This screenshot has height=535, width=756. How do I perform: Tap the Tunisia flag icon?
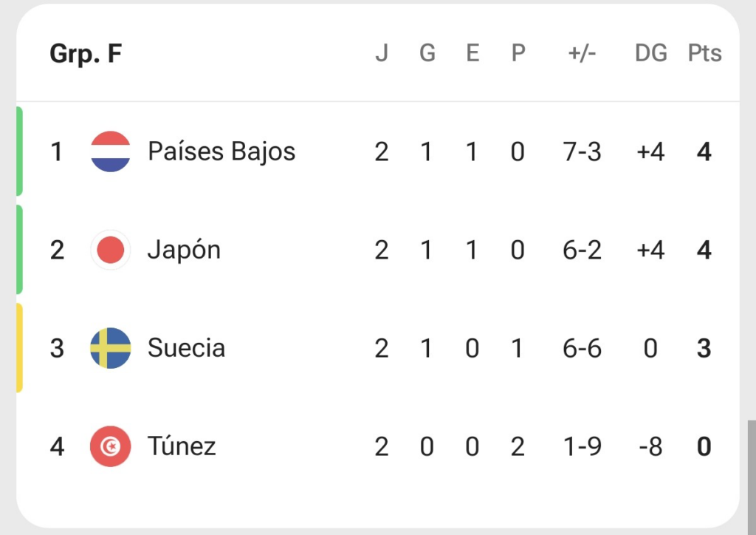coord(111,446)
